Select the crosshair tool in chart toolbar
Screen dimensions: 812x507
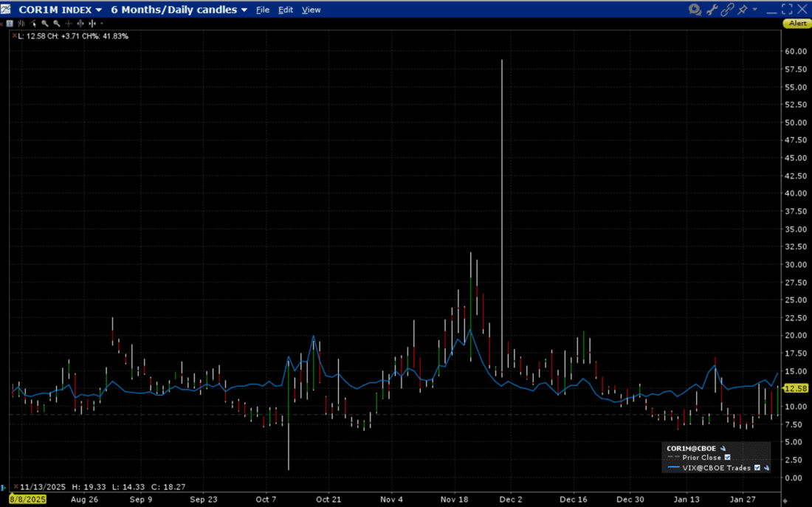click(x=69, y=24)
